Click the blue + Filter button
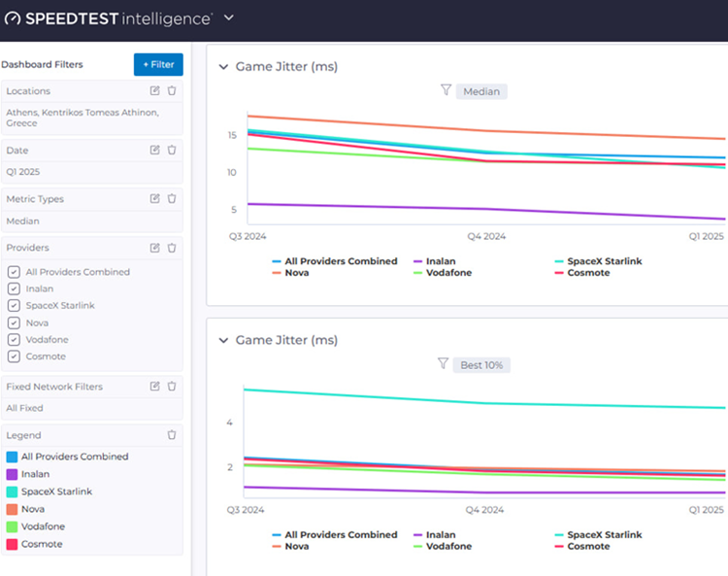728x576 pixels. click(157, 64)
